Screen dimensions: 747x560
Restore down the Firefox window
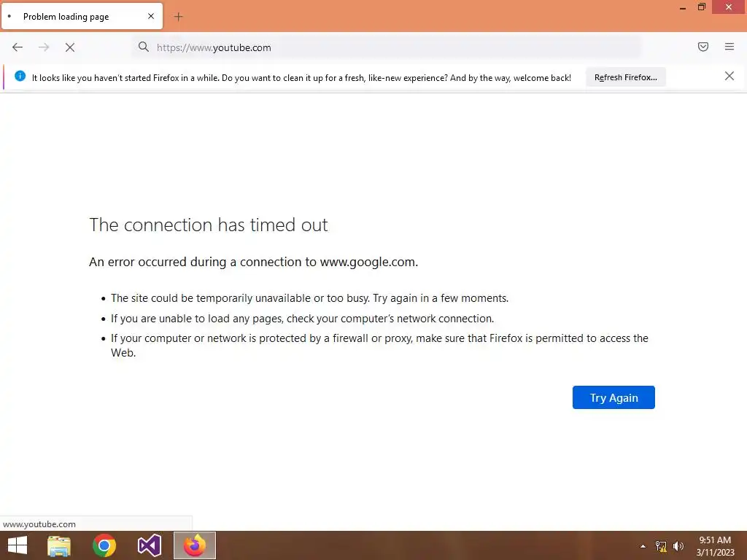tap(701, 7)
